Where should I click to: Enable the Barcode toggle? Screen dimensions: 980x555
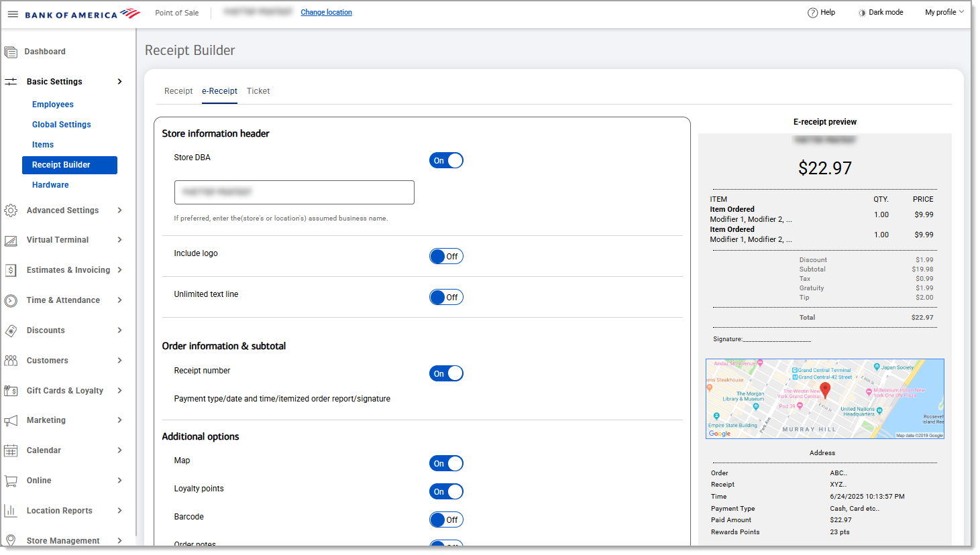click(x=446, y=519)
